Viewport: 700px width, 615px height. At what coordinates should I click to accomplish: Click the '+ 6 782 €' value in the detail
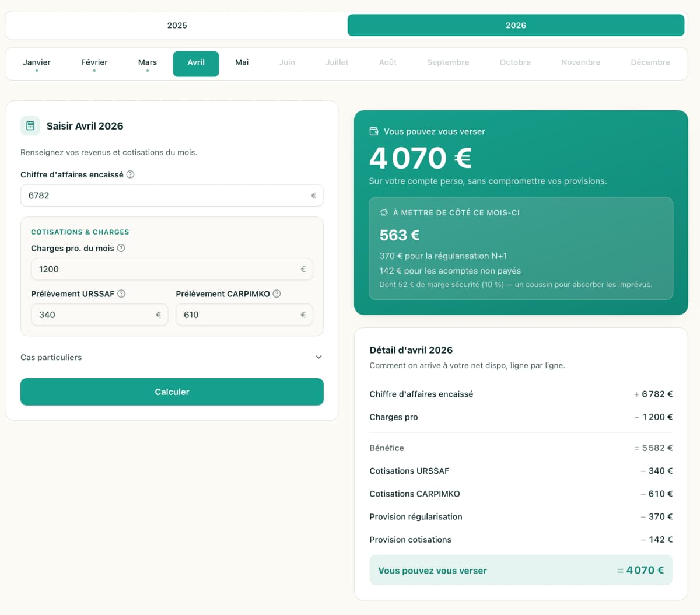coord(653,394)
